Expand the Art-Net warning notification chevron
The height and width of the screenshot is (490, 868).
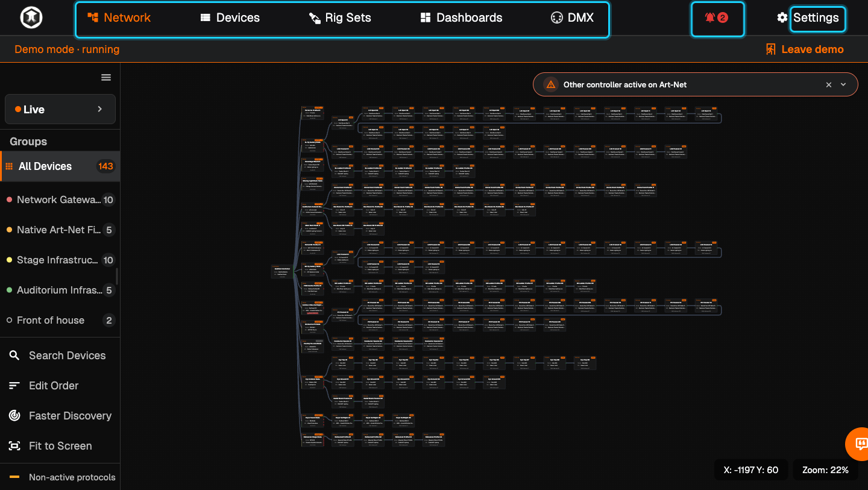(x=843, y=85)
